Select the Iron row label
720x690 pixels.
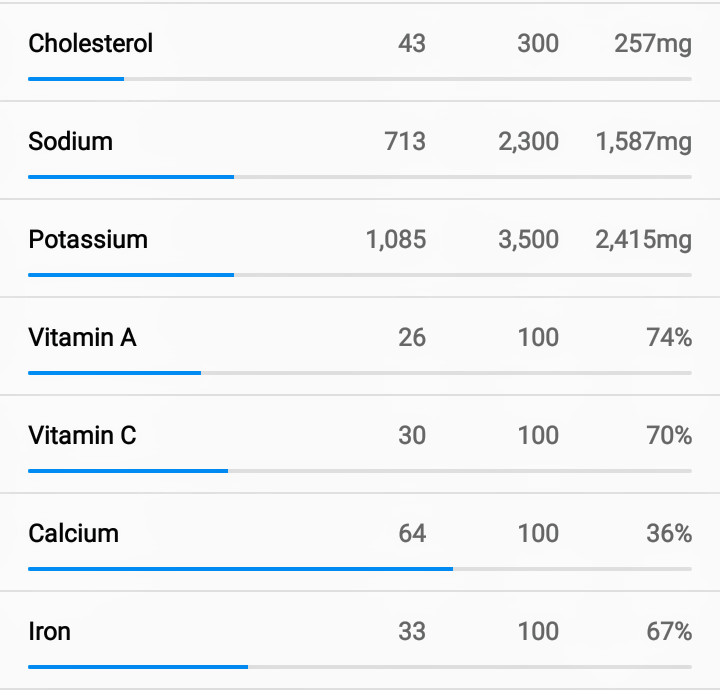click(x=50, y=631)
